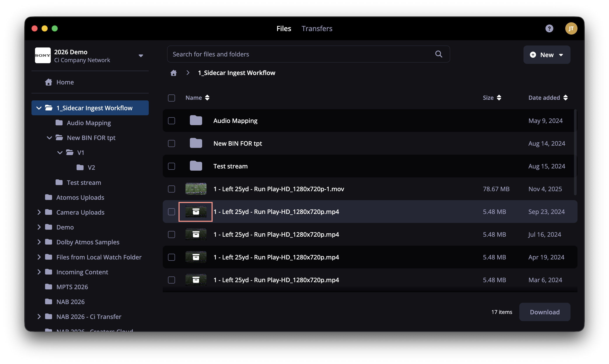609x364 pixels.
Task: Click the Audio Mapping folder icon in file list
Action: click(x=196, y=121)
